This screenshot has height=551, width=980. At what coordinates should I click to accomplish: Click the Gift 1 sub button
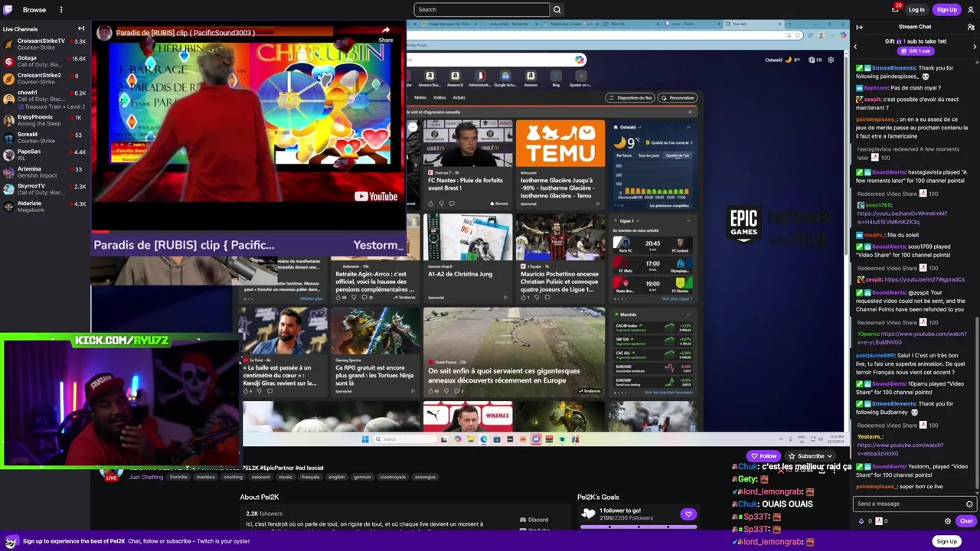point(916,51)
